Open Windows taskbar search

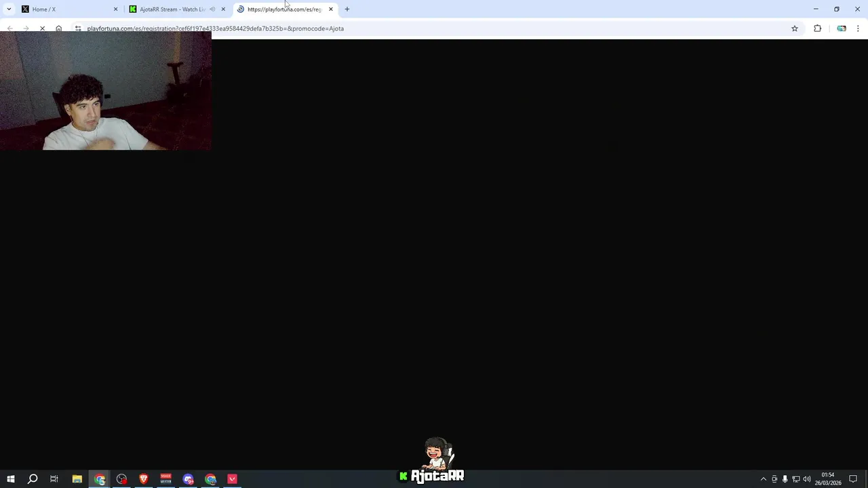point(33,479)
